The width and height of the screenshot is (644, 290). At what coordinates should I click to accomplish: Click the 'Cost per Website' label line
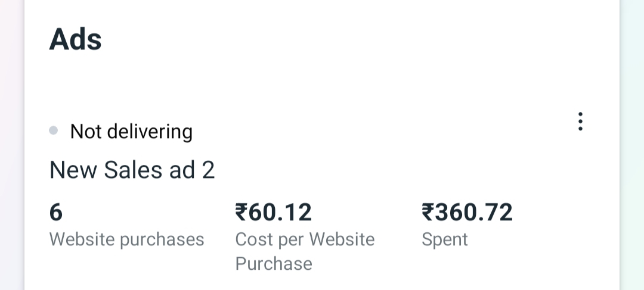[x=305, y=239]
